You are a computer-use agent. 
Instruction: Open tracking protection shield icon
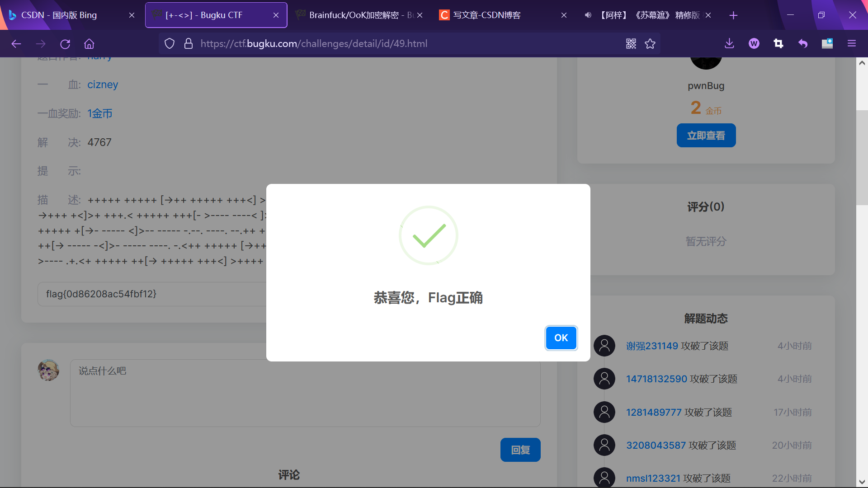[x=170, y=44]
